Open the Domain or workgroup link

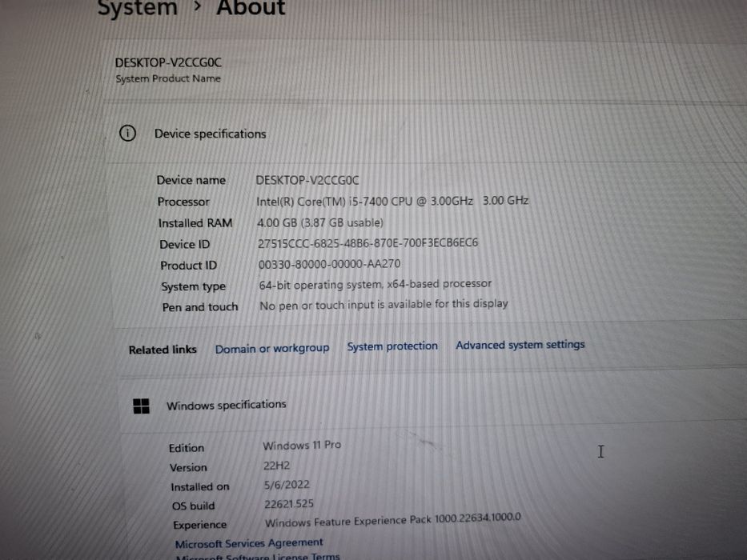[272, 349]
